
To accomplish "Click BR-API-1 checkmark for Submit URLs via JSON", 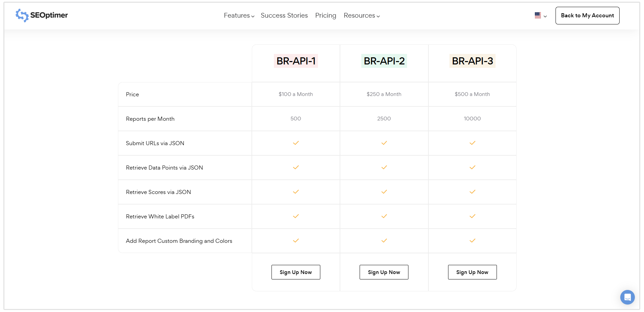I will [x=296, y=143].
